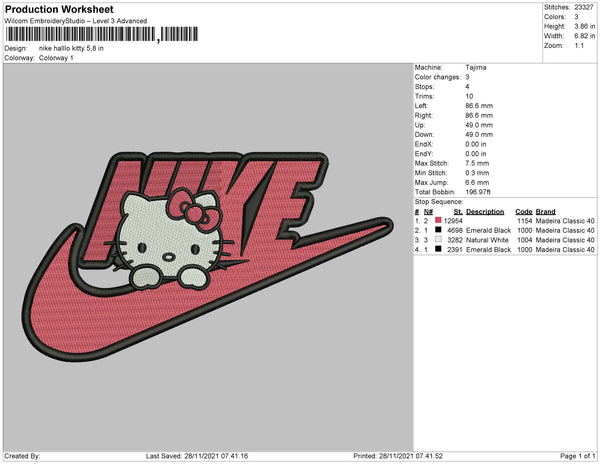The image size is (600, 464).
Task: Click the Up value '49.0 mm'
Action: [479, 125]
